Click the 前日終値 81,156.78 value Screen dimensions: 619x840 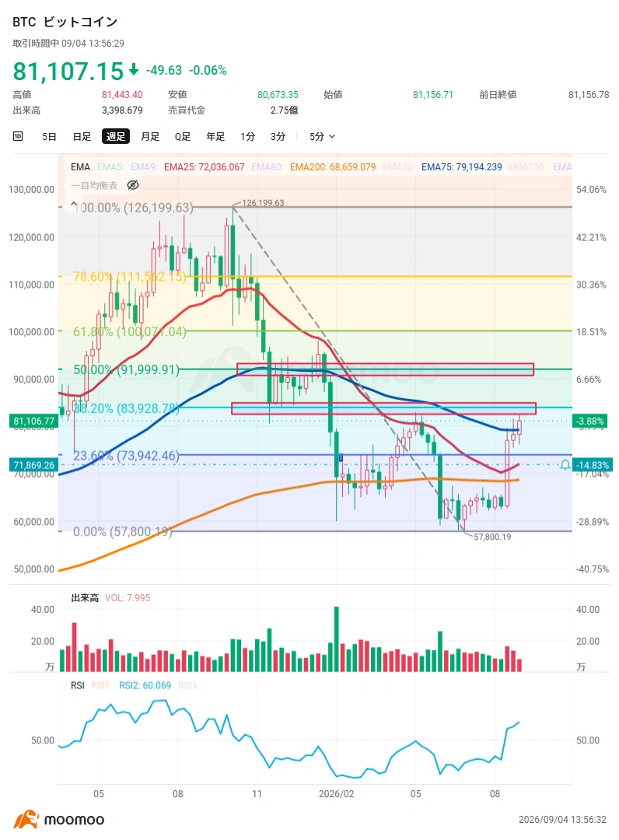(589, 95)
